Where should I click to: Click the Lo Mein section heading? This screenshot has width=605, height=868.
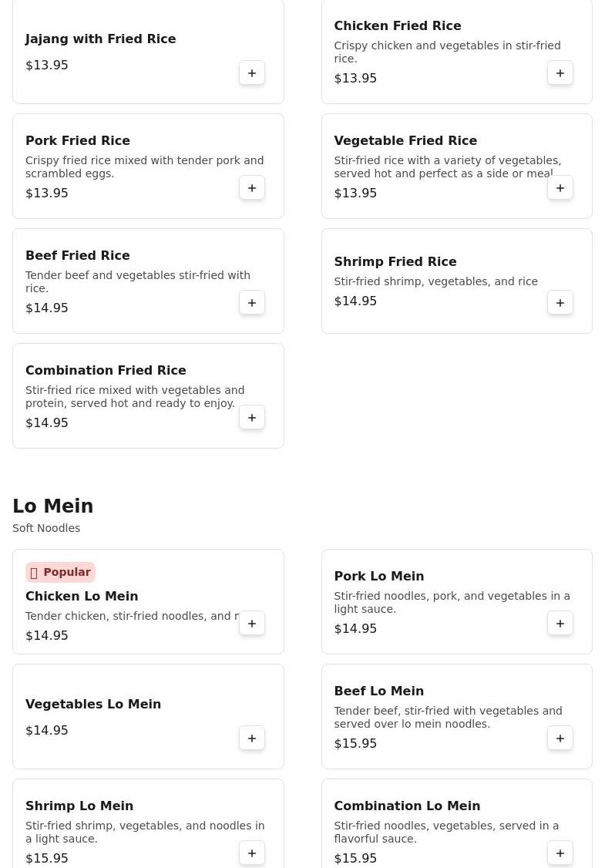53,506
